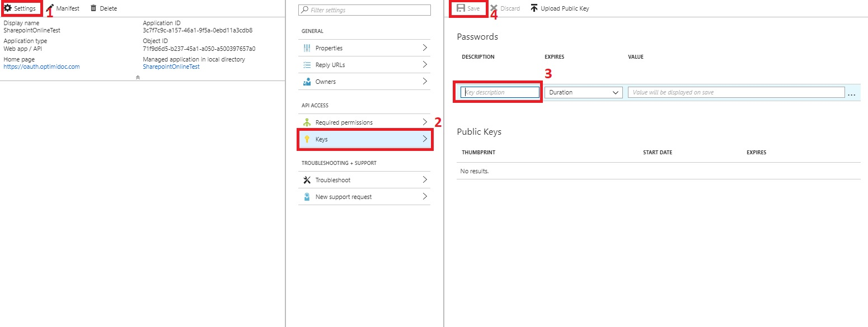Click the Key description input field
This screenshot has width=868, height=327.
[x=500, y=92]
